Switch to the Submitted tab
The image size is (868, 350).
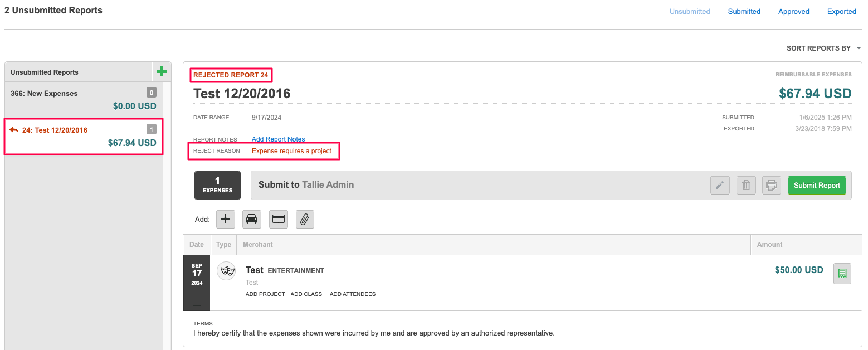tap(744, 11)
